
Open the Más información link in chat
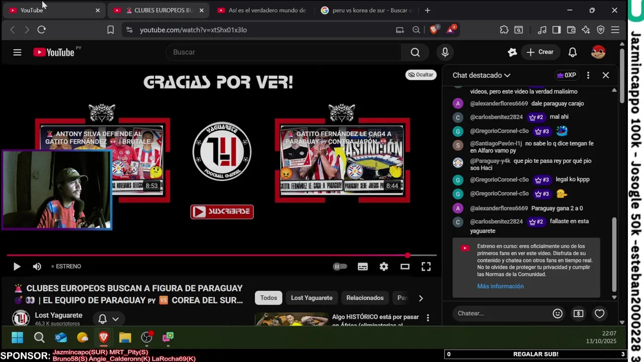(500, 286)
